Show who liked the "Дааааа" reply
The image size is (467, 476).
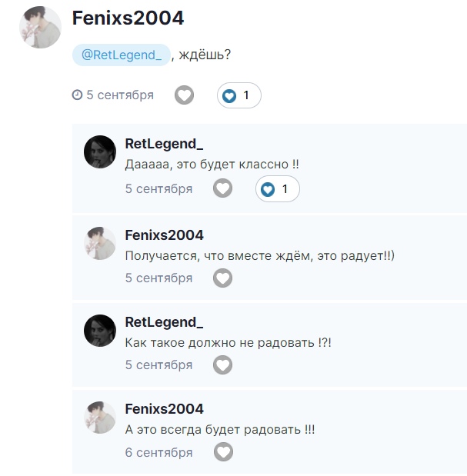pyautogui.click(x=277, y=188)
